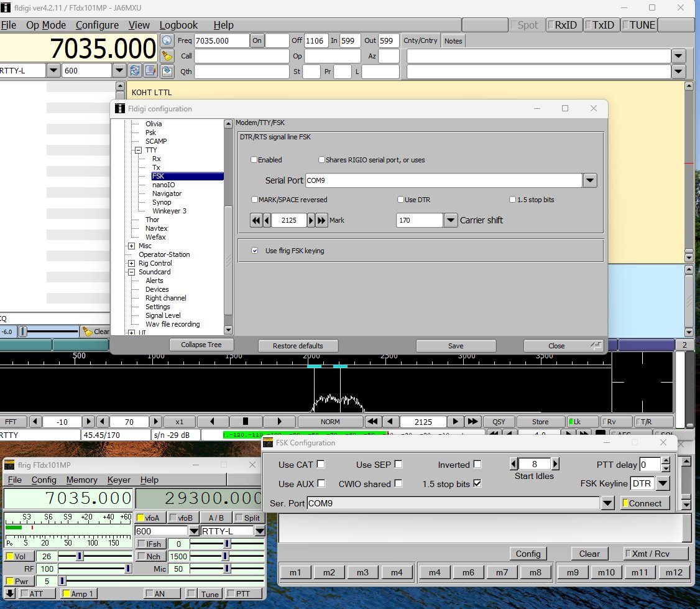Click Restore defaults button
This screenshot has width=700, height=609.
coord(298,345)
